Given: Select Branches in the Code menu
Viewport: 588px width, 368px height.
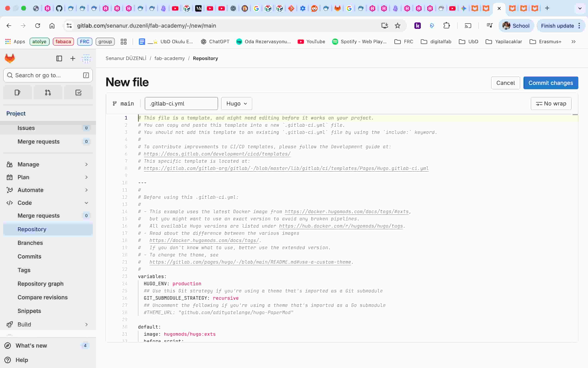Looking at the screenshot, I should [x=30, y=243].
